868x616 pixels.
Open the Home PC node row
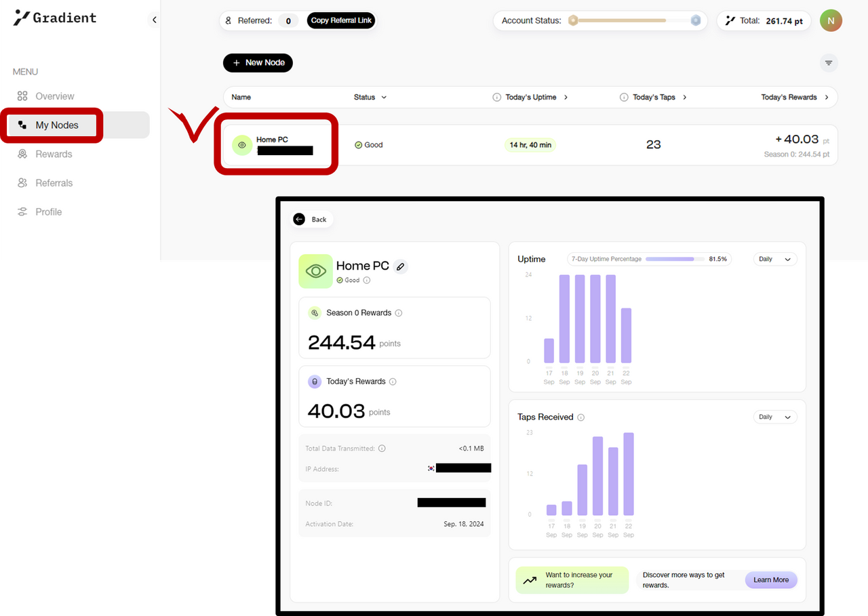click(530, 145)
